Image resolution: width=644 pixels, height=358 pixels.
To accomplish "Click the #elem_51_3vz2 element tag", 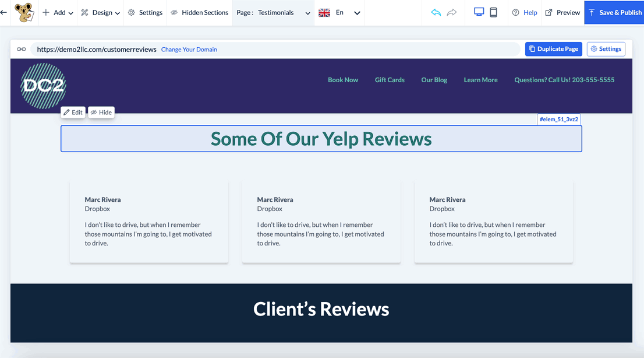I will 558,120.
